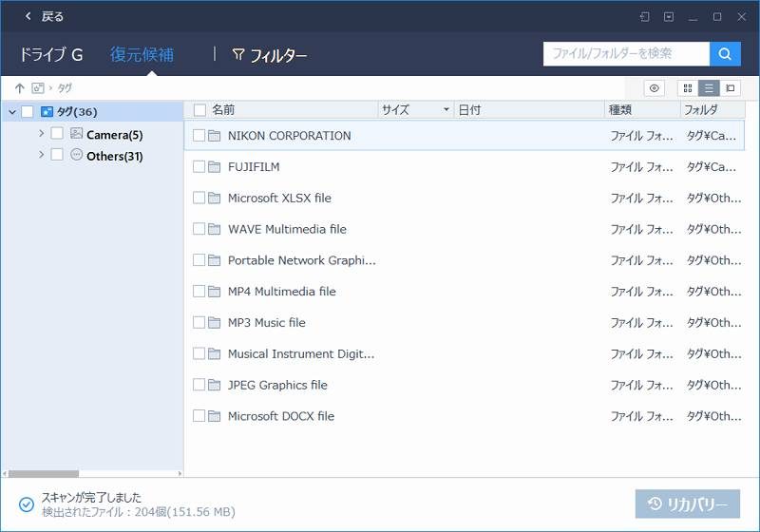The image size is (760, 532).
Task: Click the magnifier search button
Action: [x=725, y=54]
